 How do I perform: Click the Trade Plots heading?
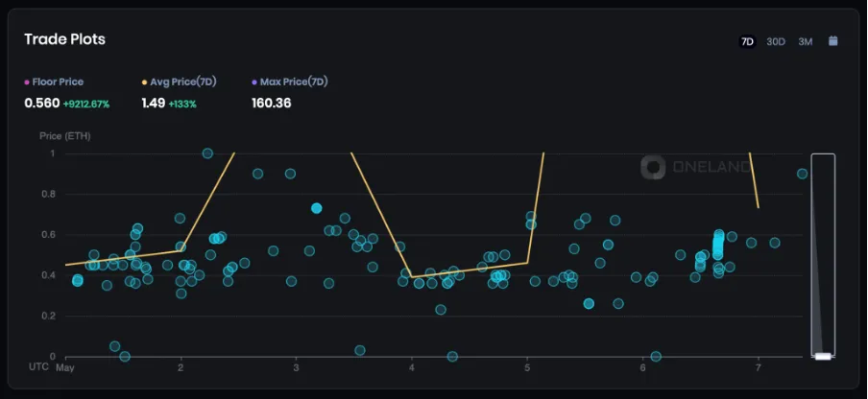(x=64, y=39)
